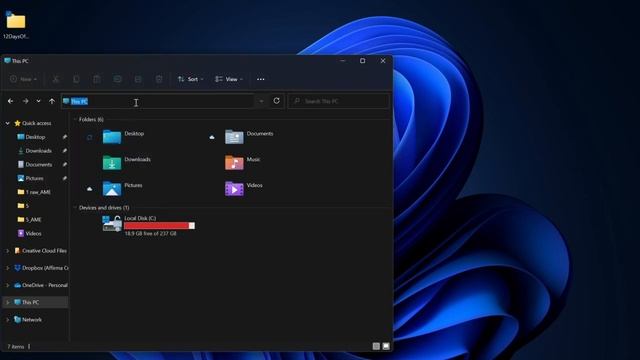Select the Local Disk (C:) drive icon

pos(112,224)
